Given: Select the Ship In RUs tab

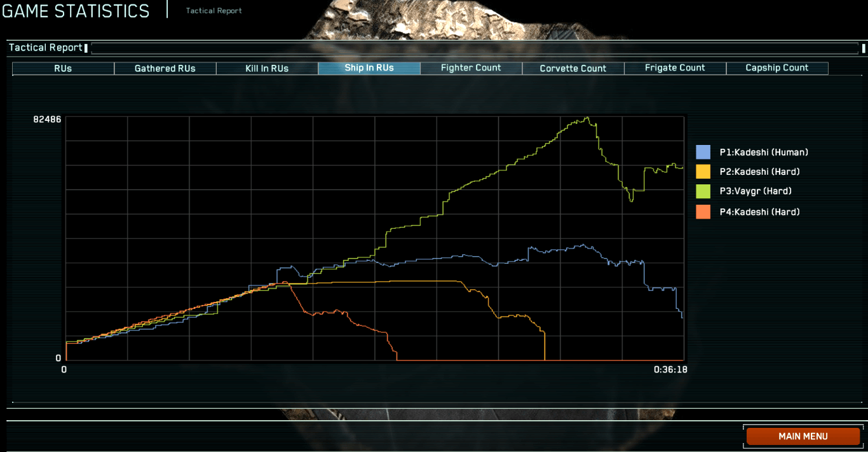Looking at the screenshot, I should pos(369,68).
